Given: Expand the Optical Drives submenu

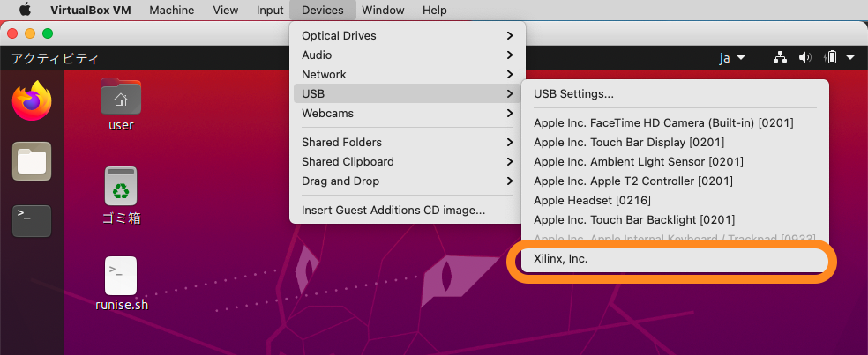Looking at the screenshot, I should point(407,36).
